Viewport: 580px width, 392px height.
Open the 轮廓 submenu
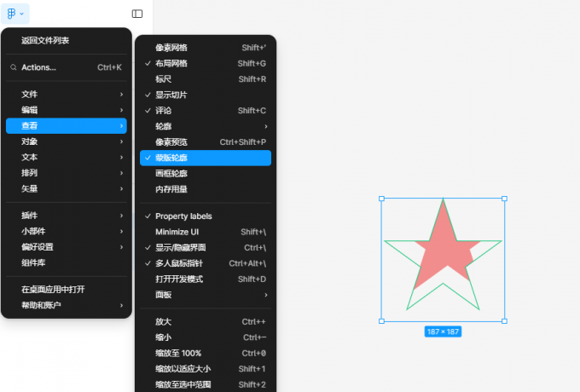point(206,126)
